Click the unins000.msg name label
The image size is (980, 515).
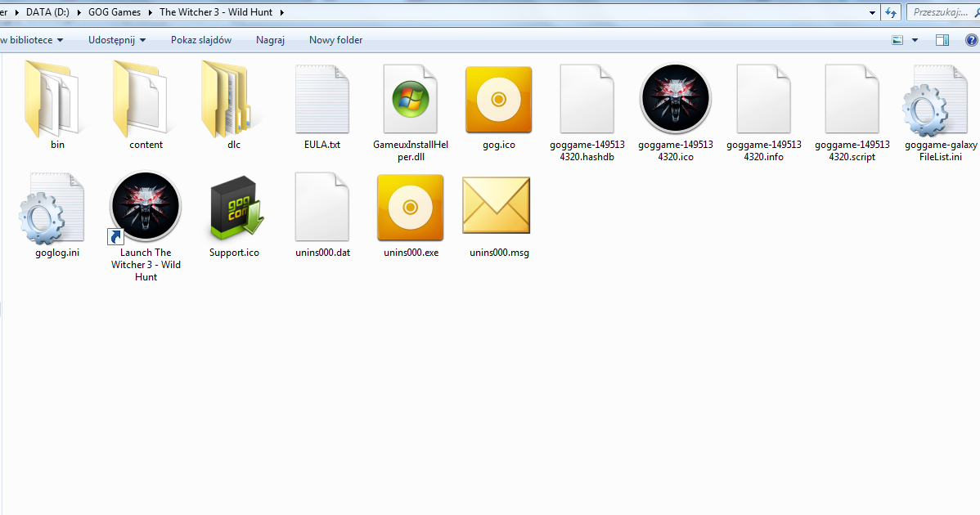coord(499,253)
